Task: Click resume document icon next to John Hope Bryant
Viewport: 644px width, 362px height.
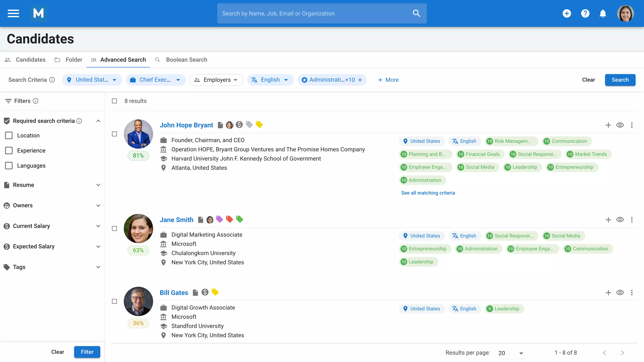Action: 220,125
